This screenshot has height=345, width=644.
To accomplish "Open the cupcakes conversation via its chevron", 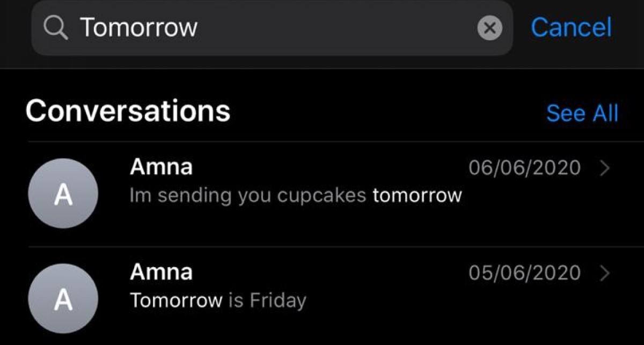I will coord(605,168).
